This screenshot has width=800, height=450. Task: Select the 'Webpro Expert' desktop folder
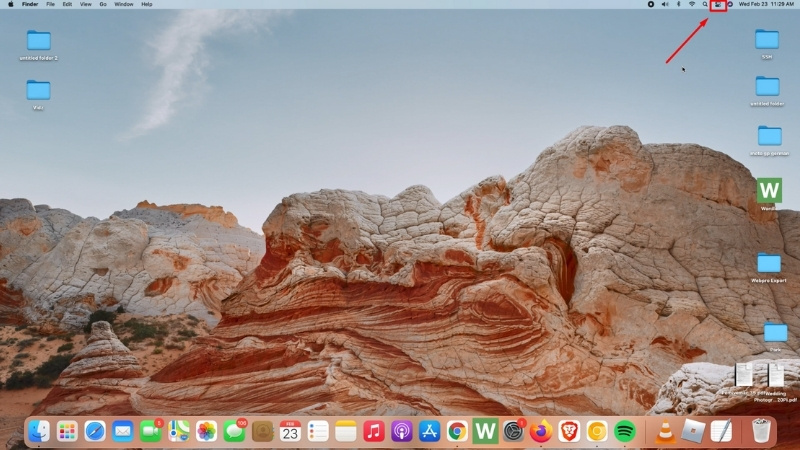(x=769, y=267)
